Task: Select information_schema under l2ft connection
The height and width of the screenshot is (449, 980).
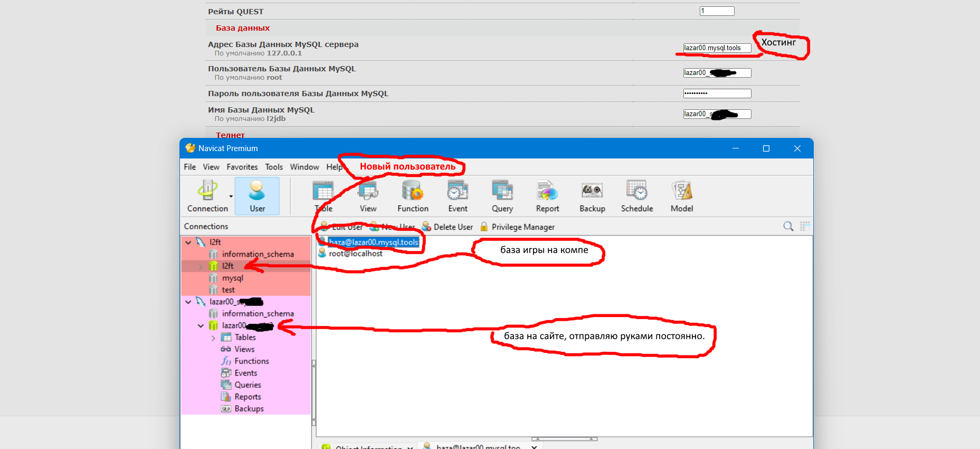Action: click(258, 254)
